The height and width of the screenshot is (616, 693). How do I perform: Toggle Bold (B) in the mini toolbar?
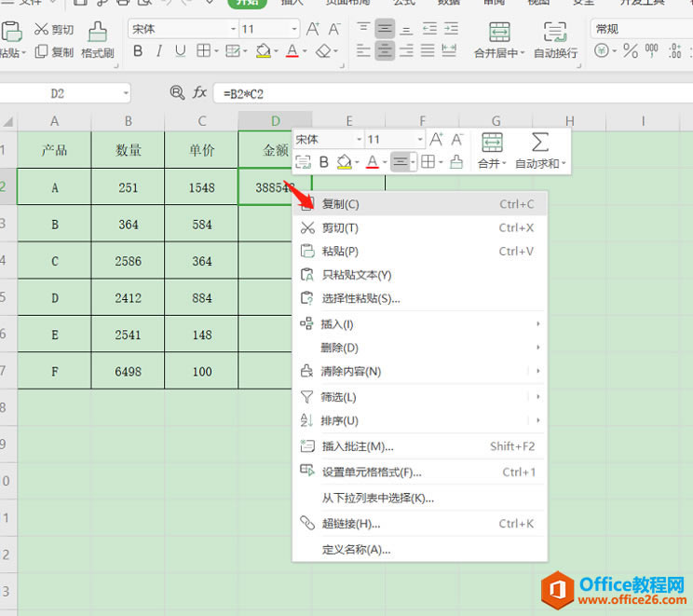pyautogui.click(x=324, y=162)
